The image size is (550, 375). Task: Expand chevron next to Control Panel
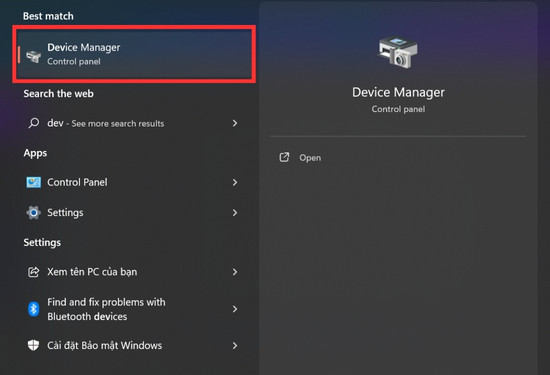pyautogui.click(x=235, y=182)
